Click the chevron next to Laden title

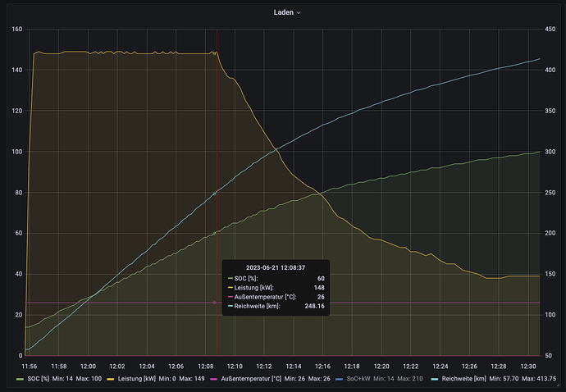(x=299, y=12)
